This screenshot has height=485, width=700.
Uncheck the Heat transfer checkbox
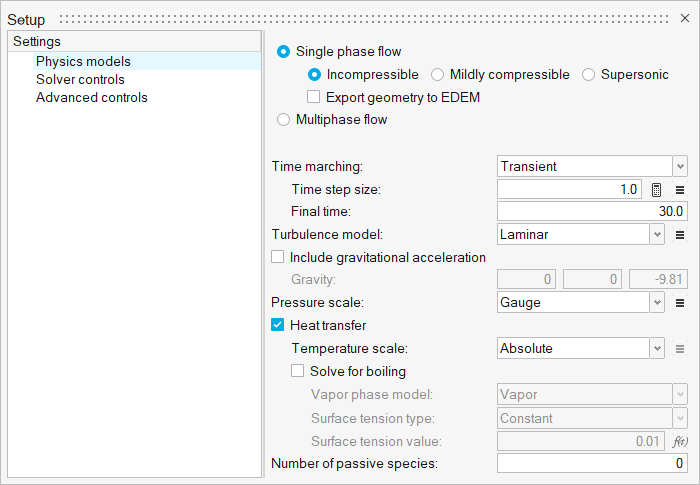pyautogui.click(x=278, y=325)
